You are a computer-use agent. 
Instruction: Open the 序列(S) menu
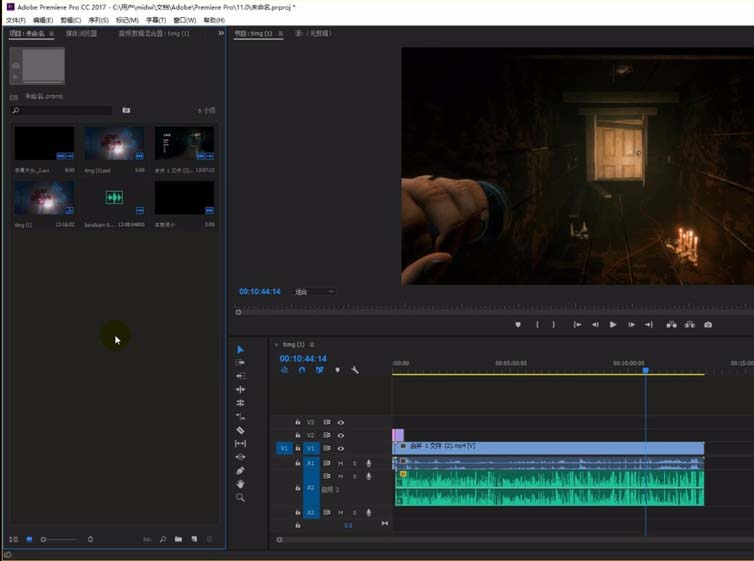98,20
